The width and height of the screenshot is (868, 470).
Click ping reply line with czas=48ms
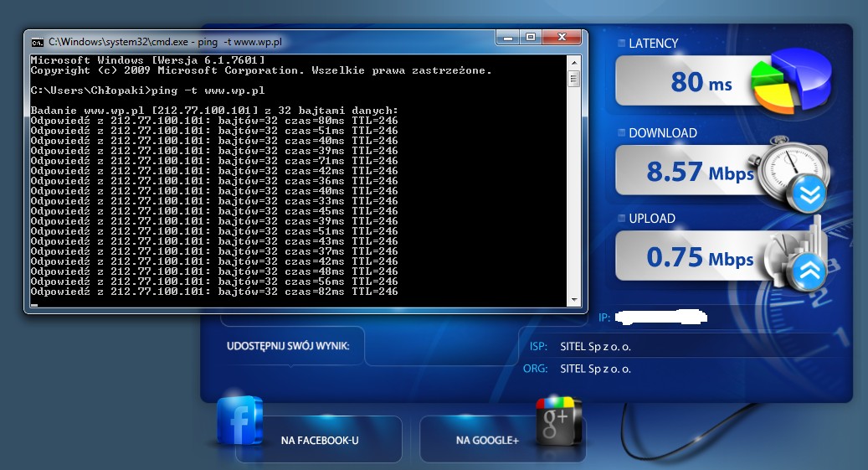214,271
